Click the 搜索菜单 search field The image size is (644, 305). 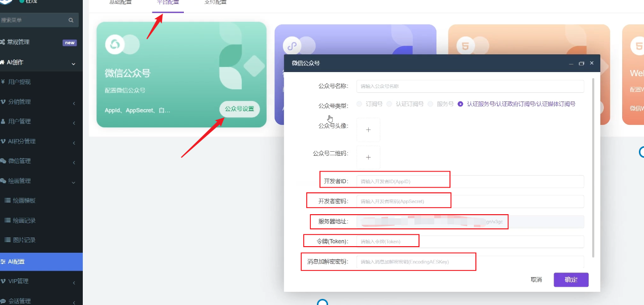39,20
